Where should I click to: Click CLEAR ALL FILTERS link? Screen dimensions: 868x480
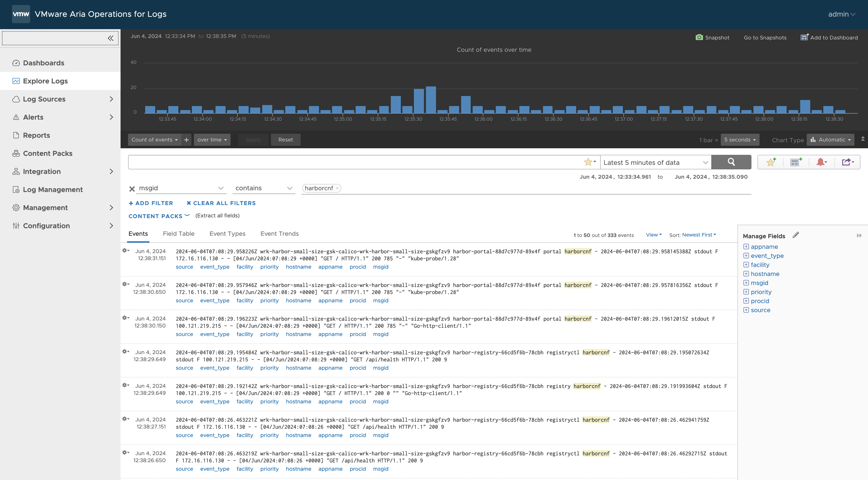[x=221, y=203]
